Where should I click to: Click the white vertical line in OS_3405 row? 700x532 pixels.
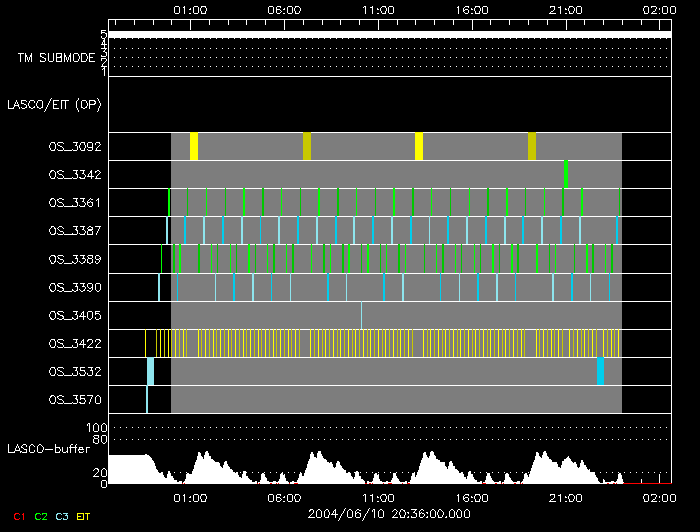click(362, 315)
